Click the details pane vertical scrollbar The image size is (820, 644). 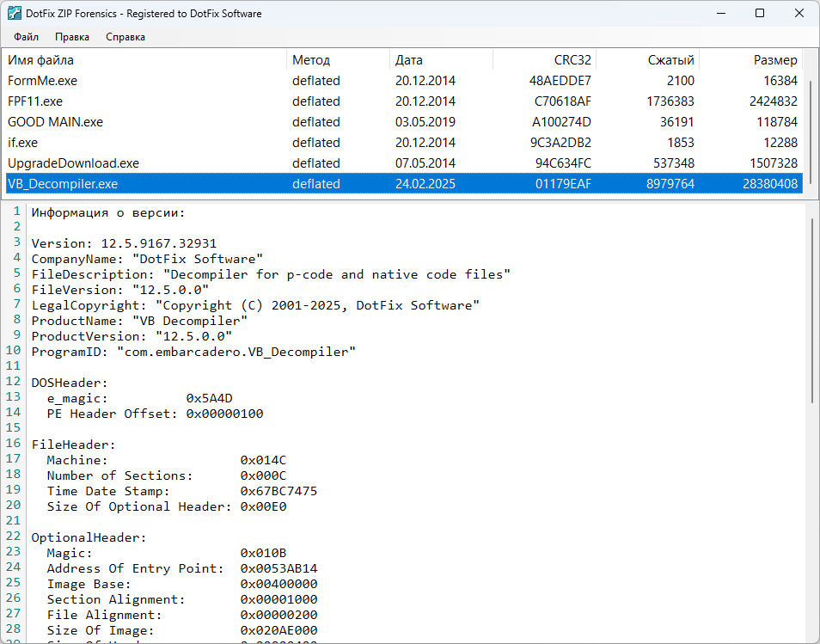point(811,310)
